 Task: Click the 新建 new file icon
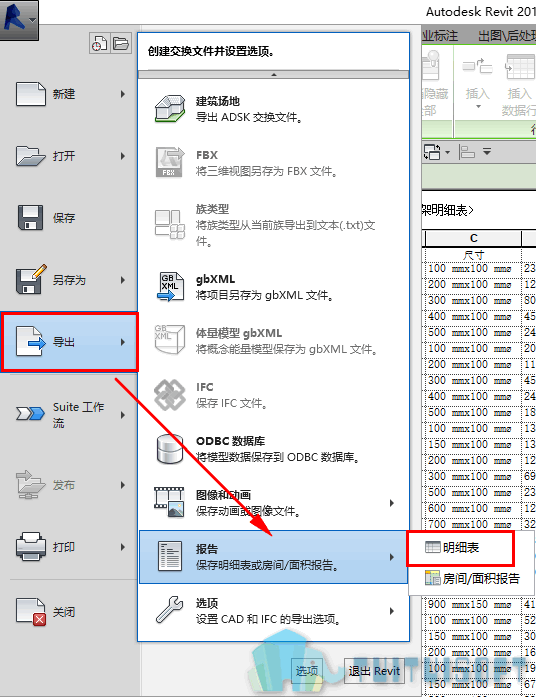pyautogui.click(x=31, y=94)
